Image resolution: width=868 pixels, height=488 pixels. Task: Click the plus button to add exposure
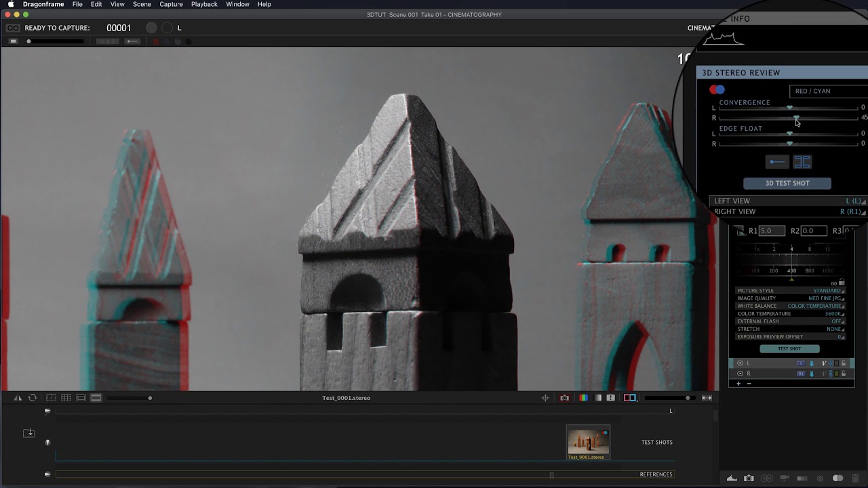(738, 384)
